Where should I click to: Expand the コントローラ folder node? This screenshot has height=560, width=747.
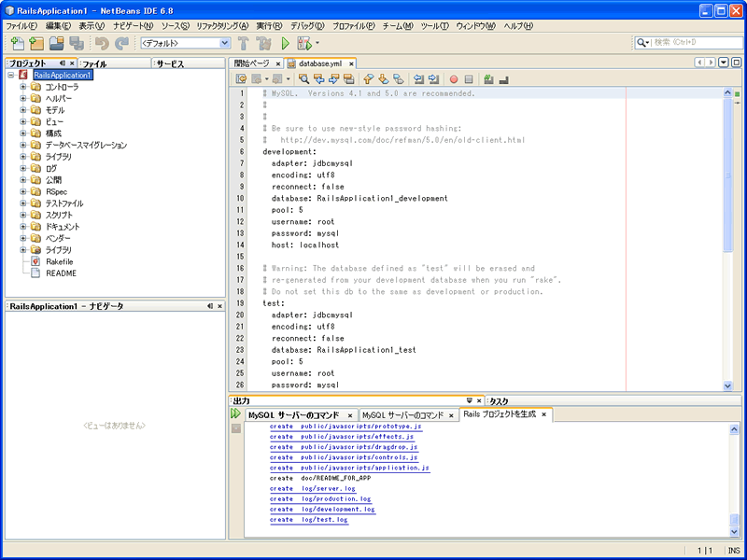[22, 87]
